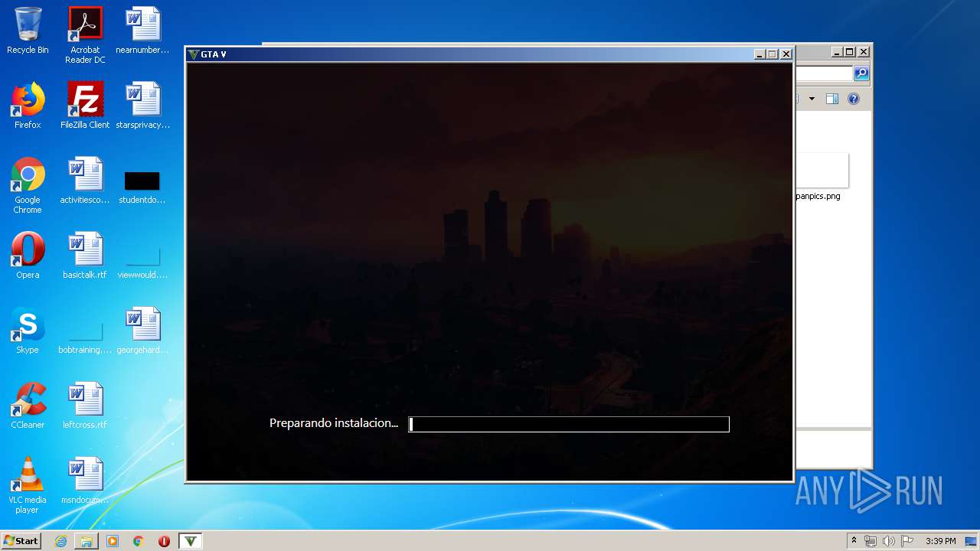Open Internet Explorer from taskbar

pyautogui.click(x=60, y=541)
